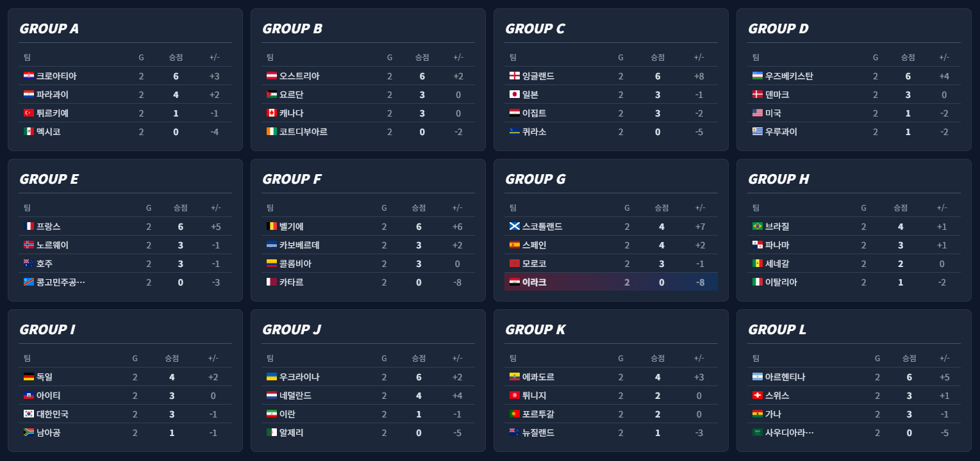Open the 대한민국 team link

tap(52, 414)
